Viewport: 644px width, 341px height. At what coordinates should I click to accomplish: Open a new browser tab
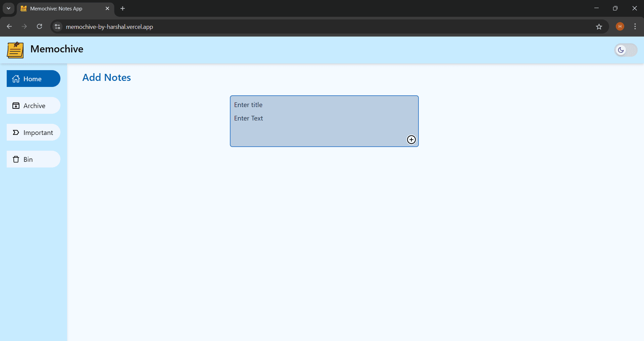pyautogui.click(x=123, y=8)
